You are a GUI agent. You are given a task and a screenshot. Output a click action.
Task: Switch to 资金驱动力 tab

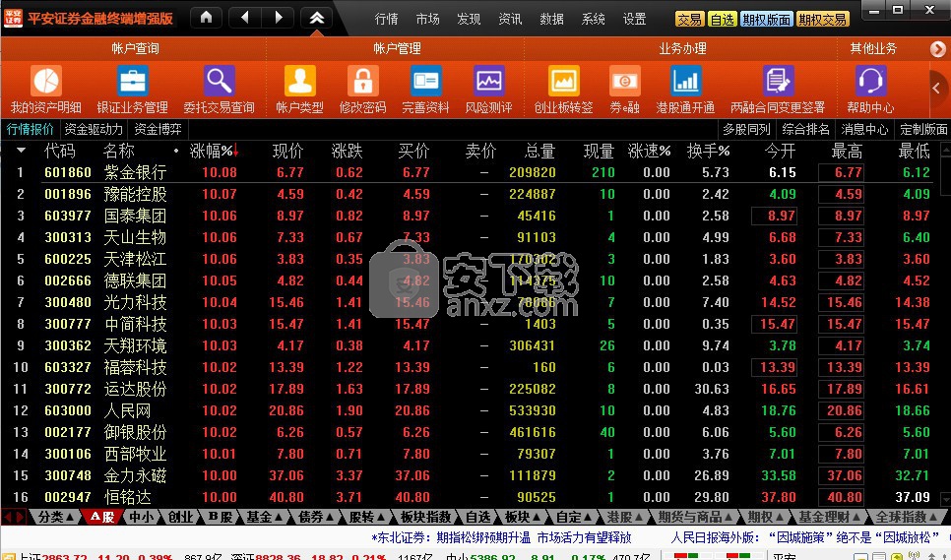[94, 129]
